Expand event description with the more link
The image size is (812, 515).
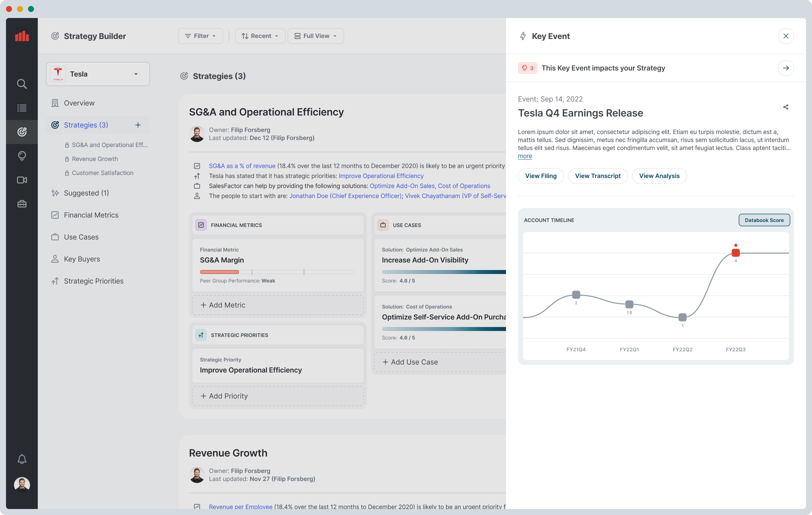525,156
